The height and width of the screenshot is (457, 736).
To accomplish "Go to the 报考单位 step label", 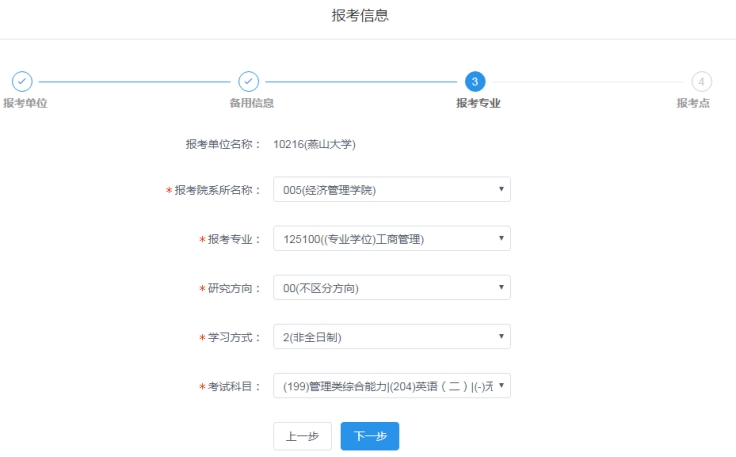I will pos(25,103).
